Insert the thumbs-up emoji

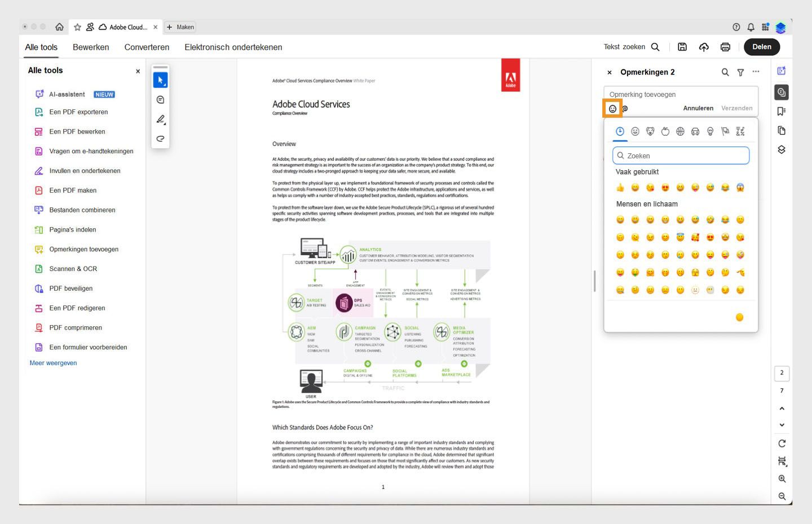coord(620,188)
